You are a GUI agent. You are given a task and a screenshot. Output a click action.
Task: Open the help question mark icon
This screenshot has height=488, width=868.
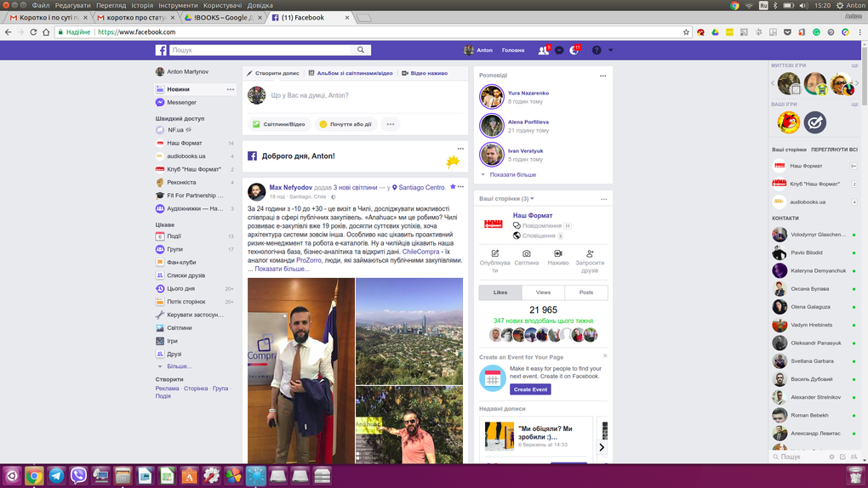[597, 50]
